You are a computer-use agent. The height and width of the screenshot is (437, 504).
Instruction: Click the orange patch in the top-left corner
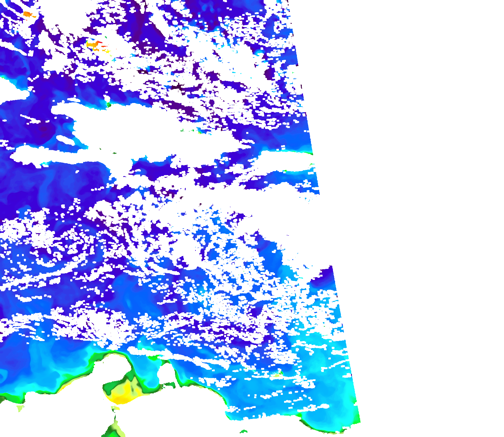click(x=27, y=14)
